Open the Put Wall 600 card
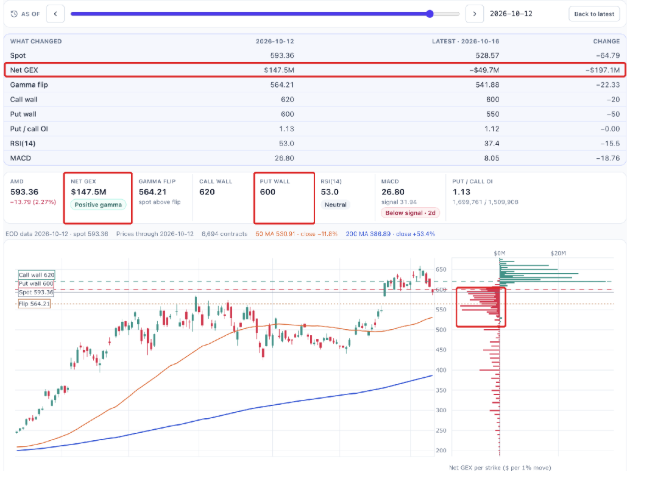This screenshot has width=645, height=478. [x=284, y=198]
